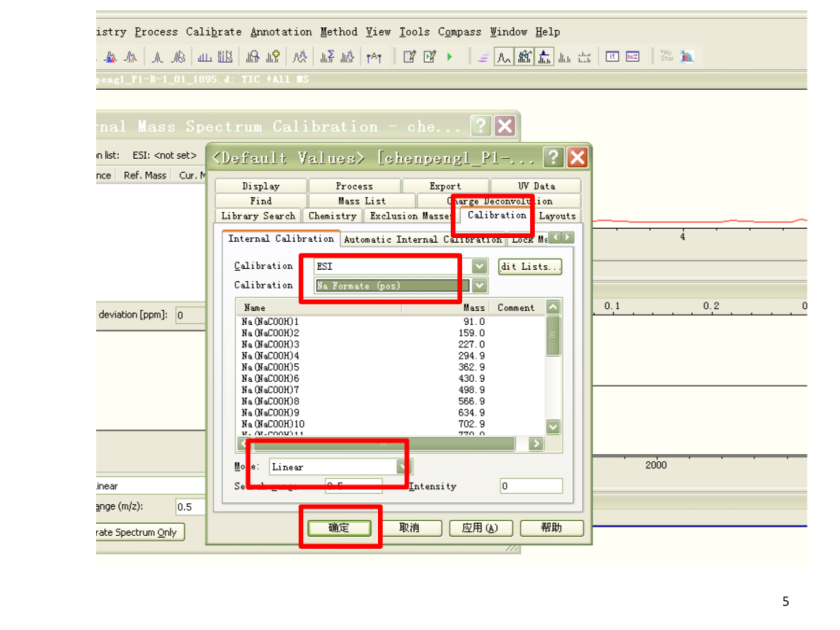This screenshot has width=840, height=630.
Task: Toggle the pressed peaks-with-lines view button
Action: (524, 57)
